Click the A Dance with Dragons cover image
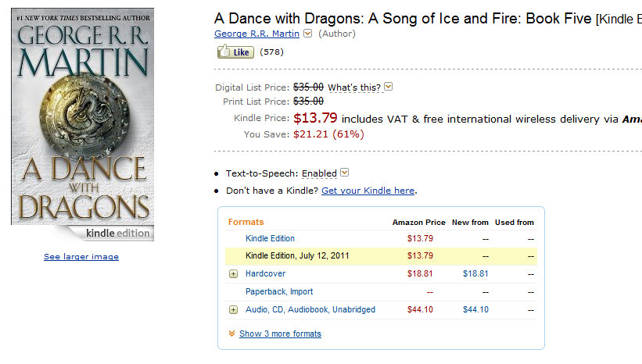 83,124
